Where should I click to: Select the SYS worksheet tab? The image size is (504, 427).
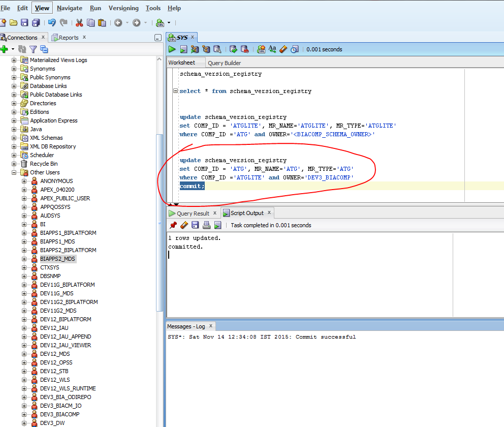[182, 38]
